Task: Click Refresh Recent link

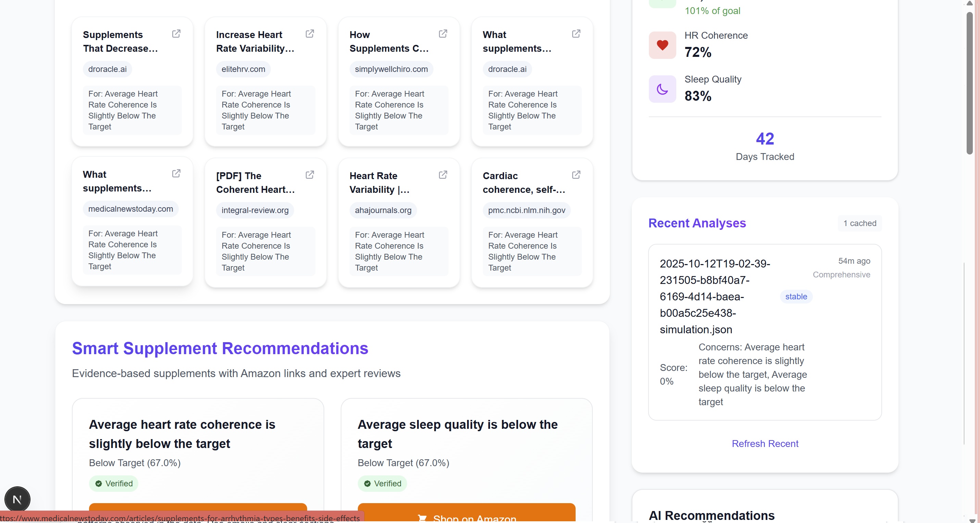Action: (x=765, y=444)
